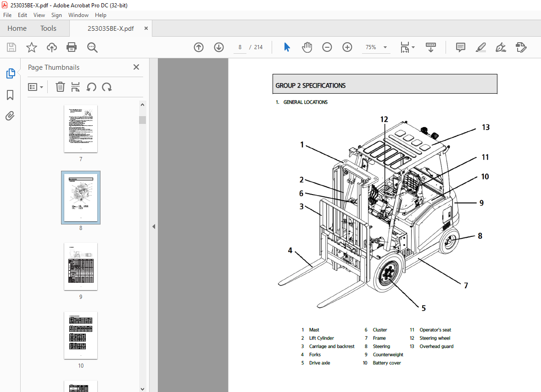Click the Save file icon
The height and width of the screenshot is (392, 541).
point(11,47)
